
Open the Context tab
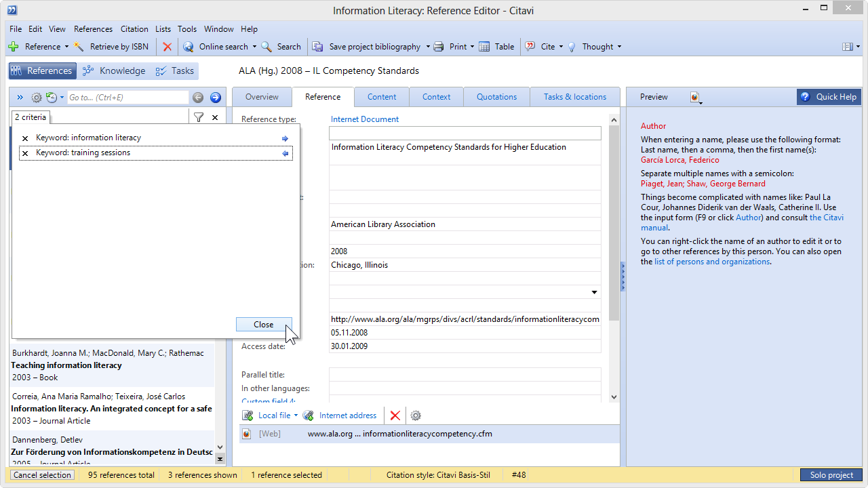(437, 97)
